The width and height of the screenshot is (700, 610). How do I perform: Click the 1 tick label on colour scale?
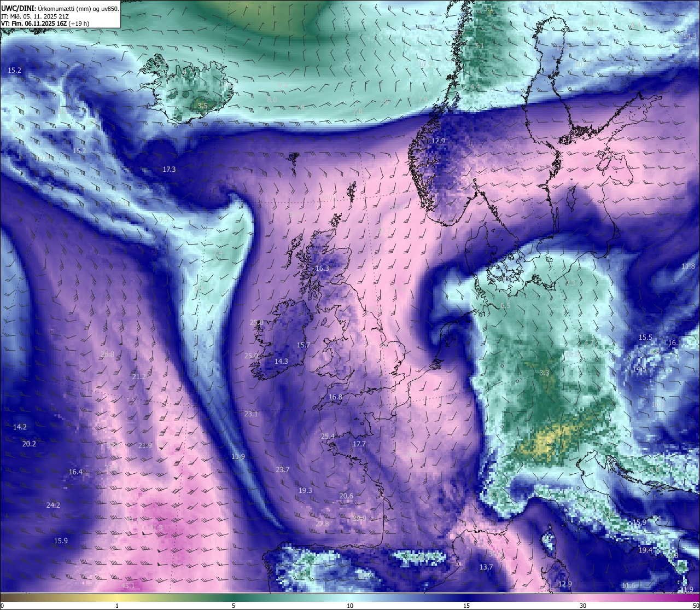click(x=117, y=606)
